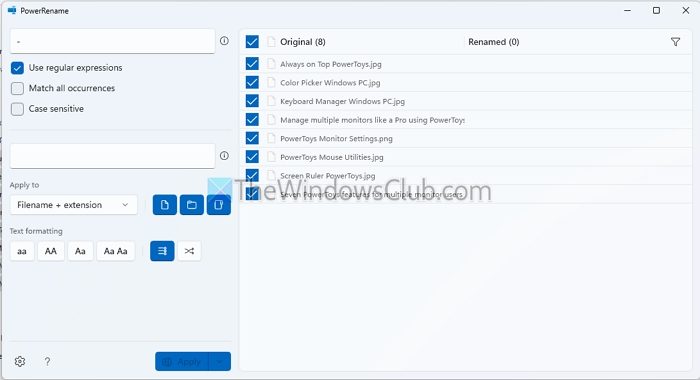
Task: Toggle the include subfolders button
Action: (x=219, y=205)
